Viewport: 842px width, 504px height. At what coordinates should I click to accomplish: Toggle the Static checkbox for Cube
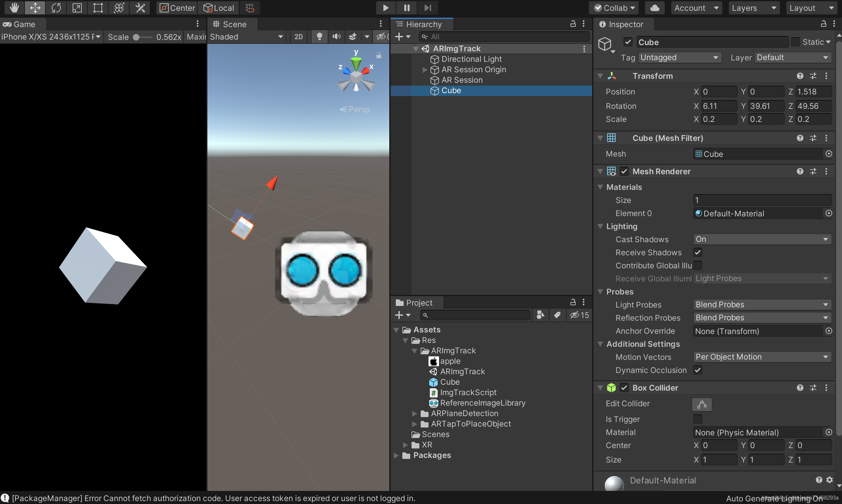pos(796,42)
